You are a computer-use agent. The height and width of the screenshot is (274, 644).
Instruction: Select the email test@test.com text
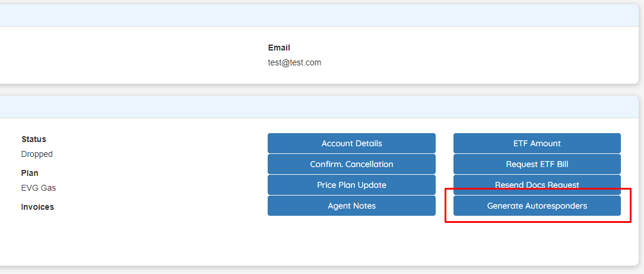pyautogui.click(x=294, y=63)
